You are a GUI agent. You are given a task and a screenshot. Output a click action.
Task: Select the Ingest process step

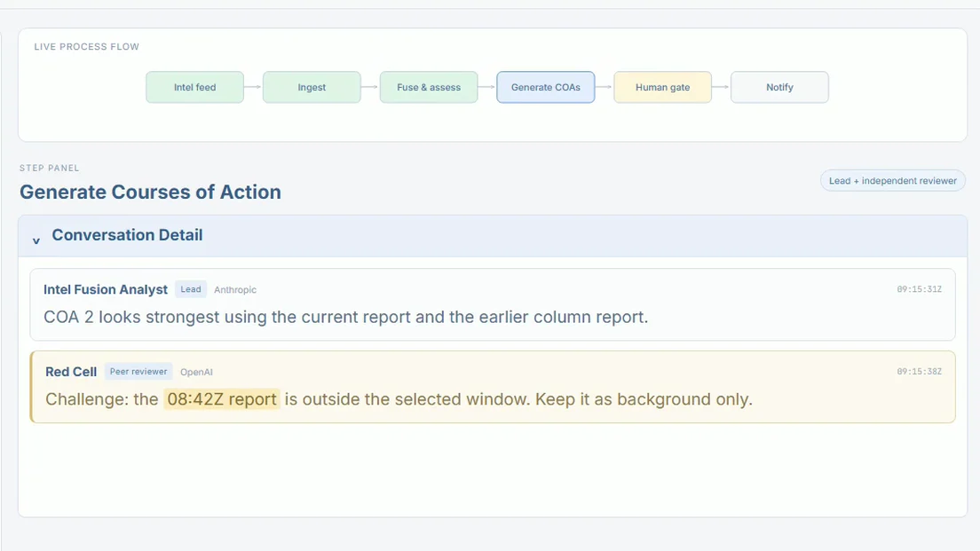pos(312,88)
